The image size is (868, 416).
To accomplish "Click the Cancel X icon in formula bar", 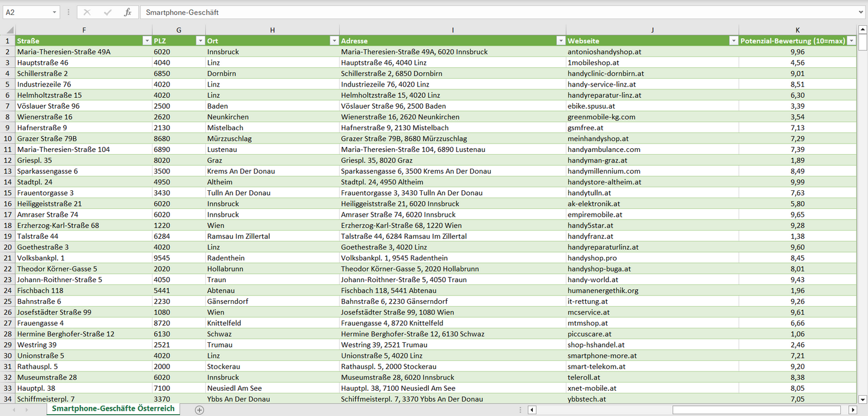I will pos(87,12).
